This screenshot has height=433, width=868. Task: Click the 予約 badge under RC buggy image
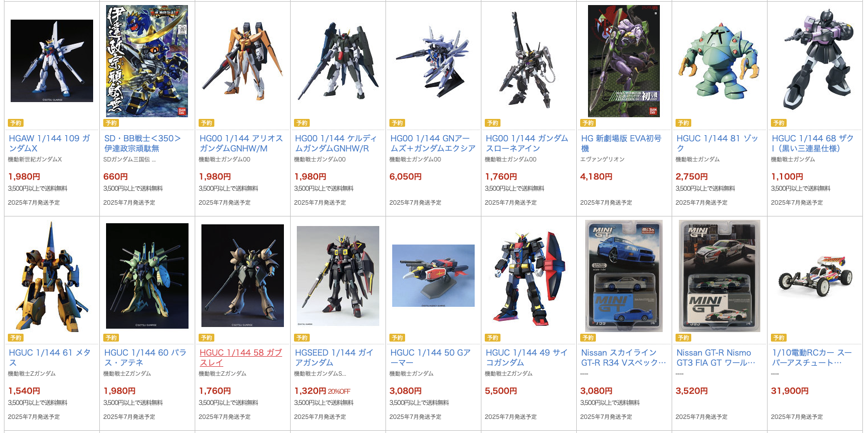click(779, 338)
